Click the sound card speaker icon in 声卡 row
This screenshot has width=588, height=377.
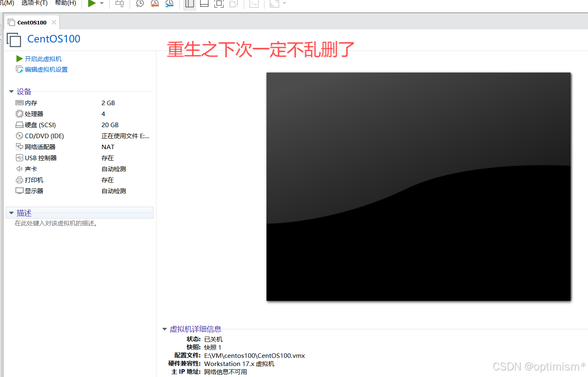(x=20, y=169)
